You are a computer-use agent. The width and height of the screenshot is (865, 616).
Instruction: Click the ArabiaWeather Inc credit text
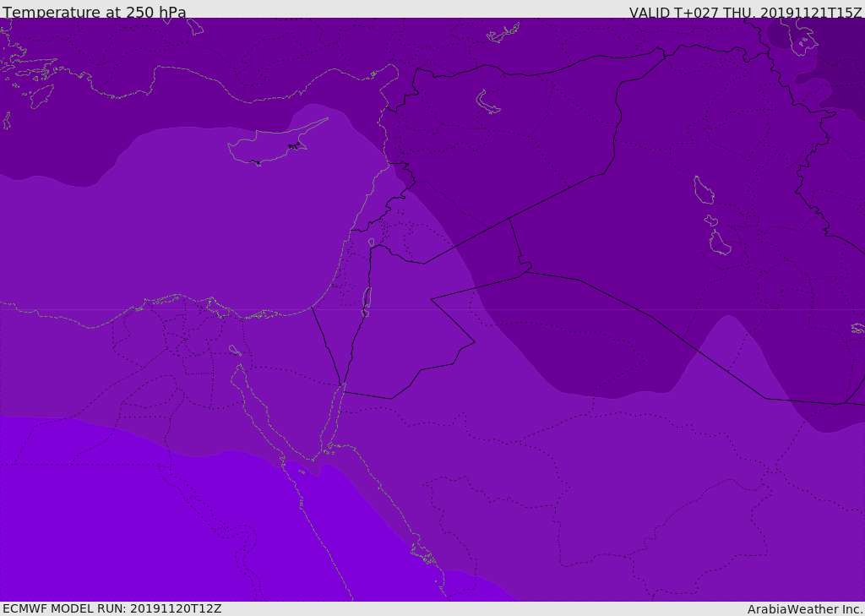pos(804,609)
